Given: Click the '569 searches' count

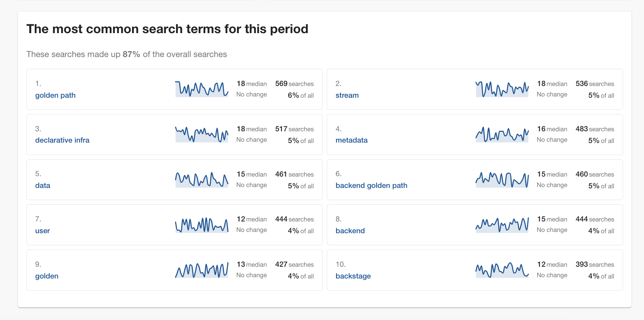Looking at the screenshot, I should [294, 84].
